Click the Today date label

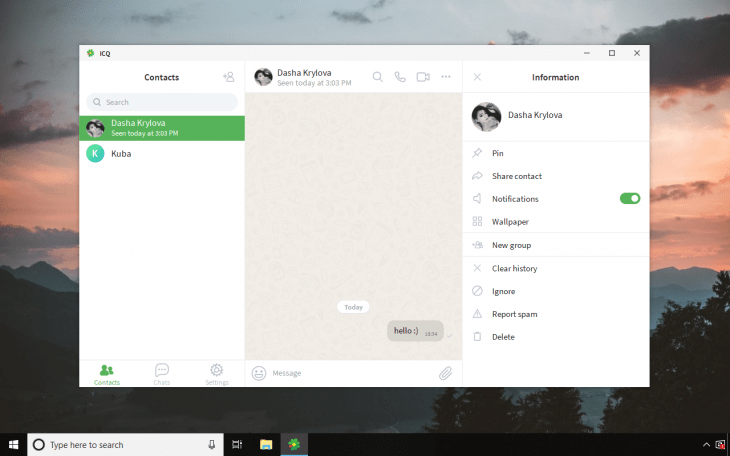[353, 307]
